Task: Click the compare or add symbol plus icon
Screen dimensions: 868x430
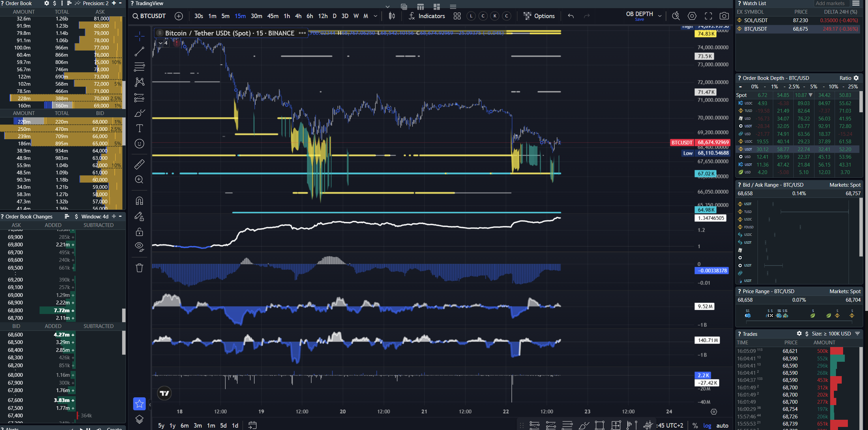Action: click(x=179, y=16)
